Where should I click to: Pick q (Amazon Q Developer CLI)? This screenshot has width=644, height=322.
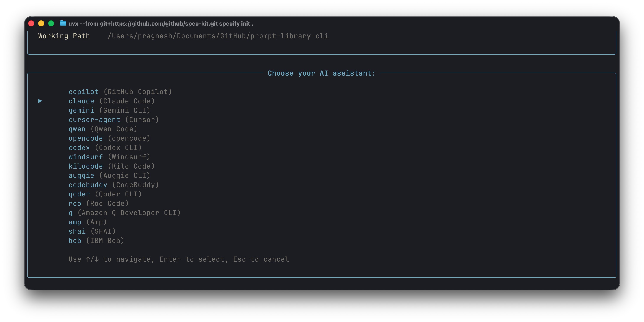click(x=124, y=213)
